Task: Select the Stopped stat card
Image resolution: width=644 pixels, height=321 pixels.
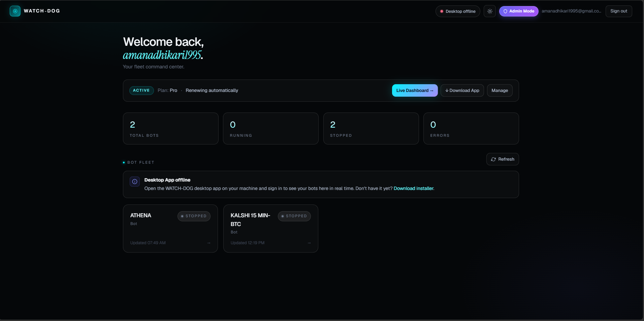Action: pyautogui.click(x=371, y=128)
